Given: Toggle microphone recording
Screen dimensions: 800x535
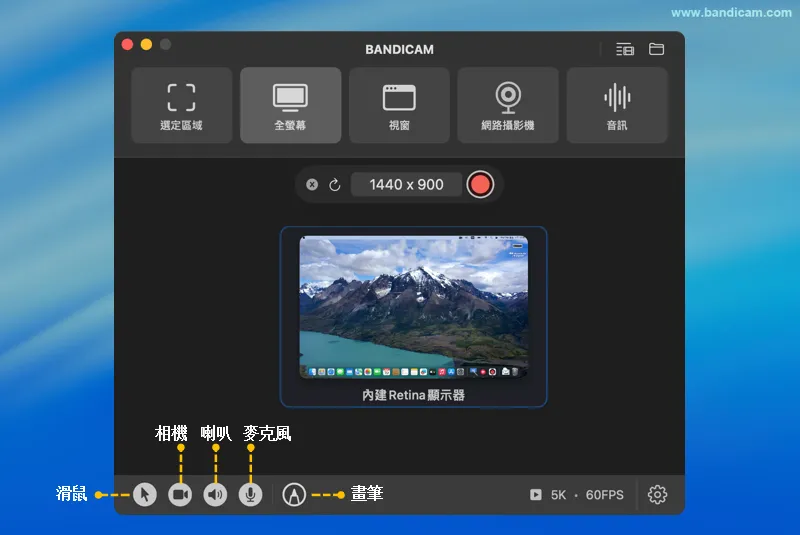Looking at the screenshot, I should tap(251, 494).
